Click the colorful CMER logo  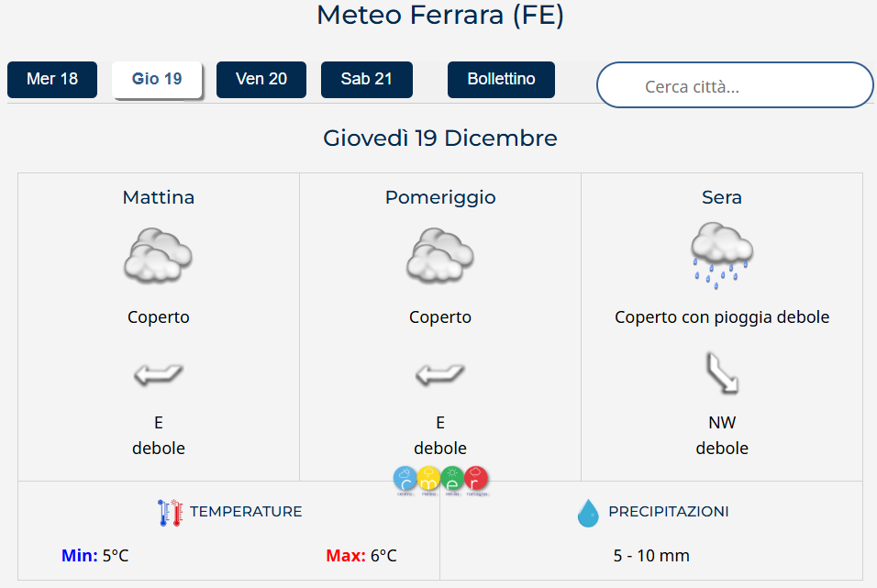coord(440,480)
